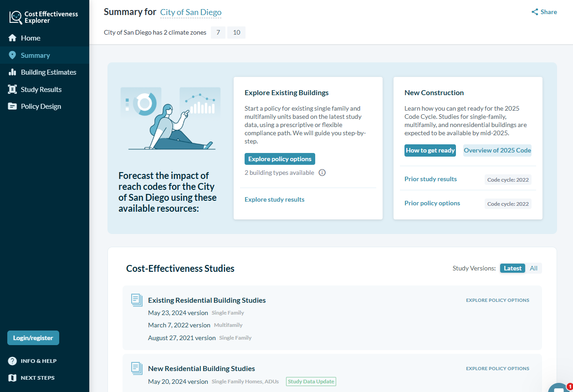Click the Info & Help question mark icon

tap(12, 361)
